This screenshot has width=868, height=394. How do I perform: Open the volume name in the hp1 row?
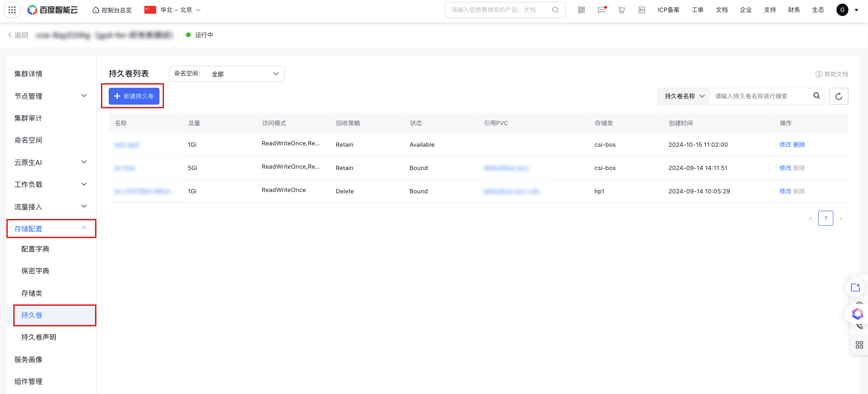(x=145, y=192)
